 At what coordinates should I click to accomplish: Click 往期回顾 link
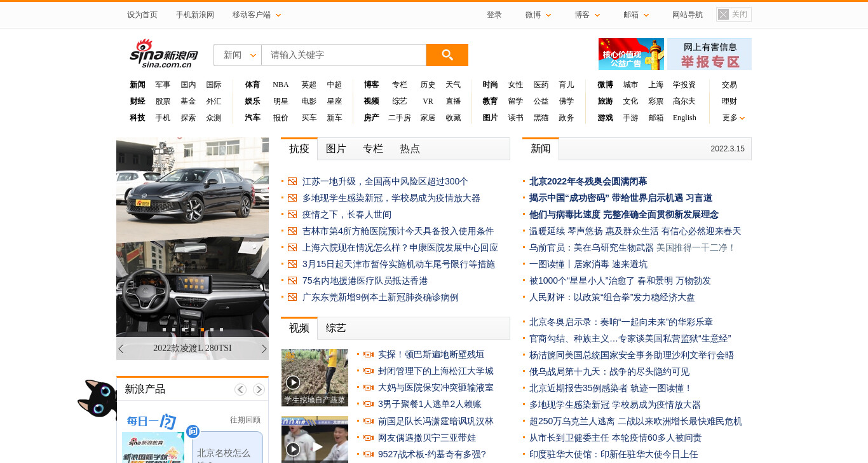pos(245,420)
